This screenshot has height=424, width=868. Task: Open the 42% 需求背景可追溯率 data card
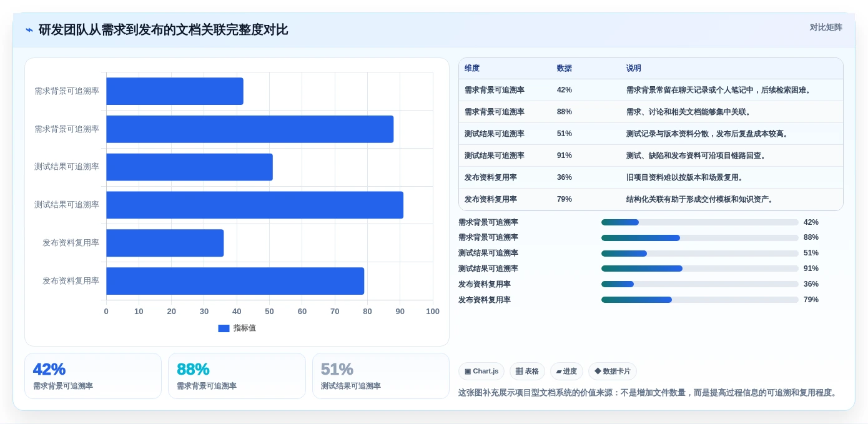93,376
